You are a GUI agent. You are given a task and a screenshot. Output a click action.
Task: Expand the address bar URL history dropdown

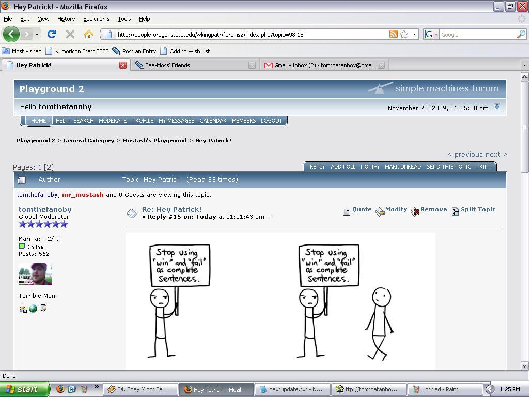click(x=414, y=35)
